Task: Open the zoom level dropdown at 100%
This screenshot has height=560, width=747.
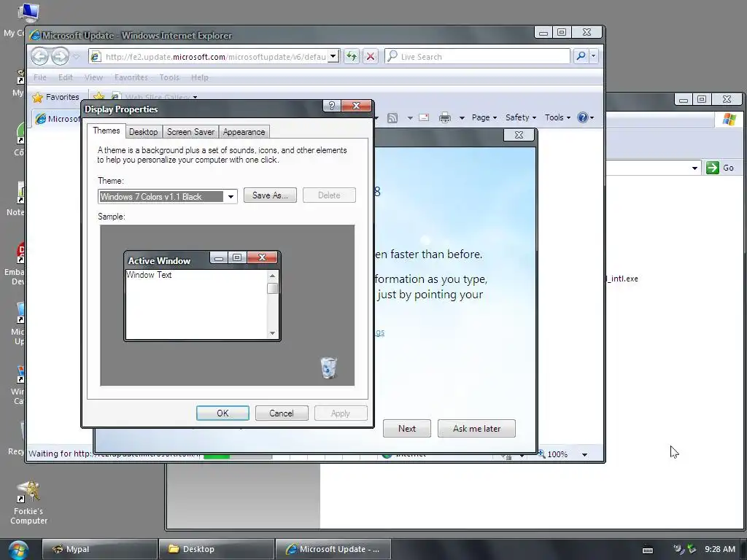Action: (x=584, y=454)
